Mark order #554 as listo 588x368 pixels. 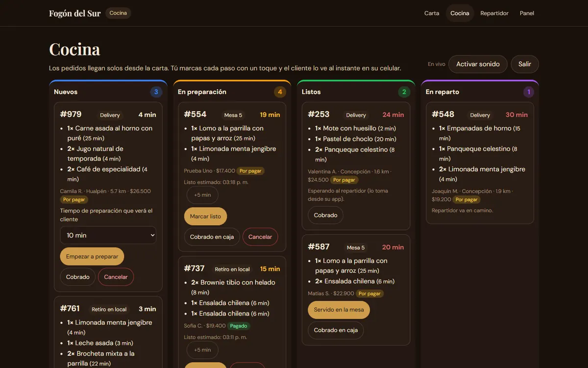click(205, 216)
